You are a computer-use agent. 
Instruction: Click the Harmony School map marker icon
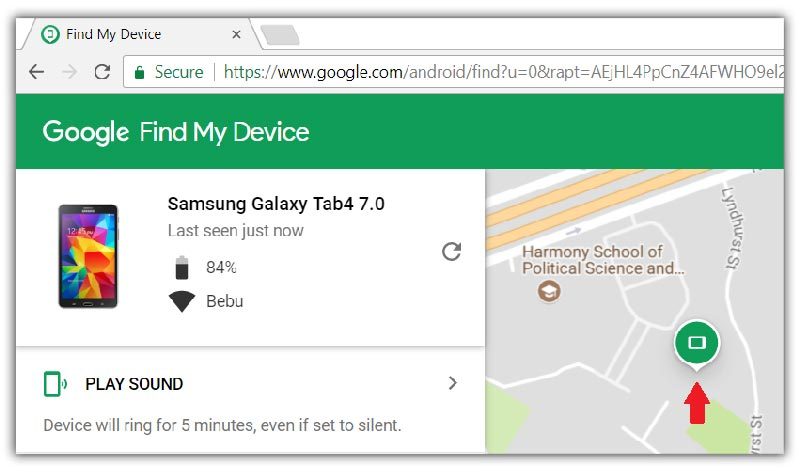click(548, 291)
